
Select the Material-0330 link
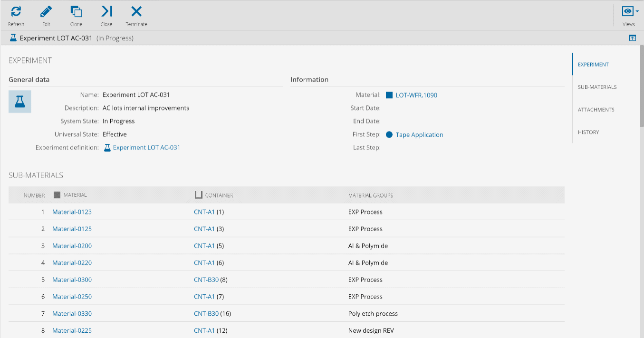[72, 314]
